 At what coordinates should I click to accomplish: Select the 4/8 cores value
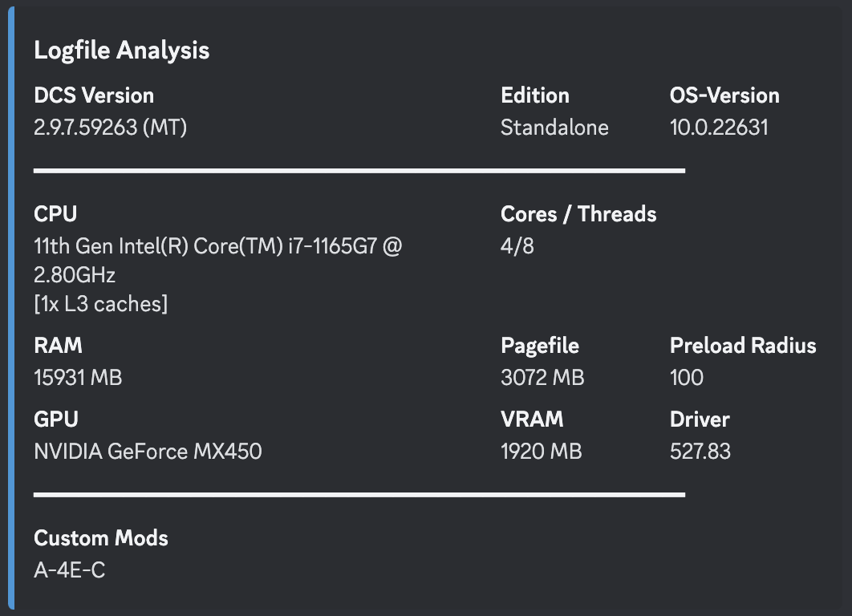517,246
